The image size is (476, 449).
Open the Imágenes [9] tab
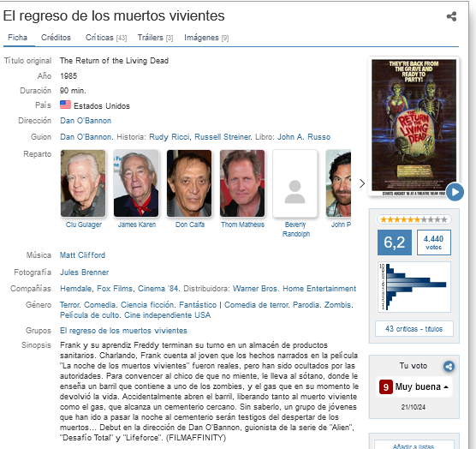pos(206,38)
